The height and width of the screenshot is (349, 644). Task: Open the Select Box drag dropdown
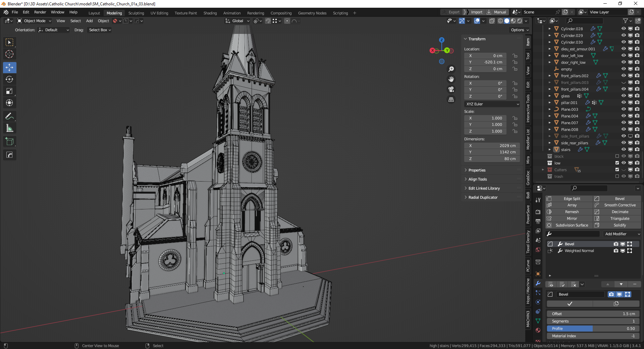100,30
